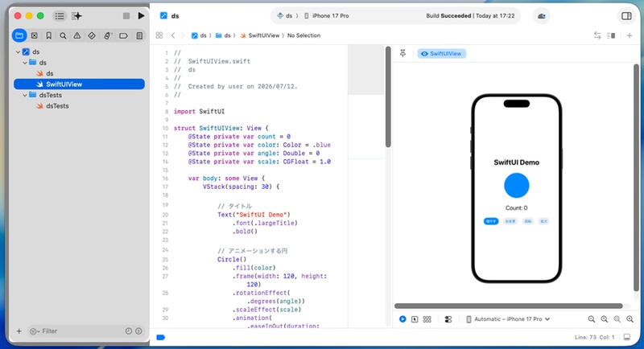Collapse the ds folder group
Image resolution: width=644 pixels, height=349 pixels.
point(25,63)
